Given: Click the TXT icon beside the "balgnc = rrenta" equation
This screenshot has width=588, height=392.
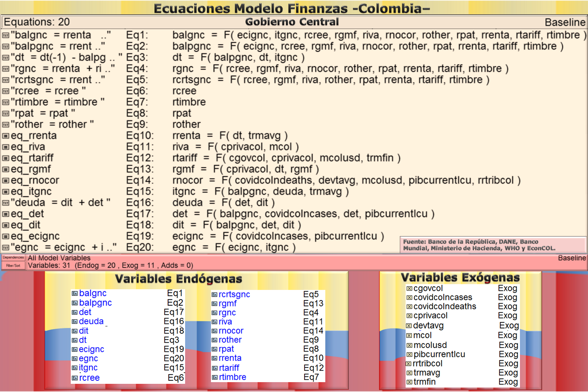Looking at the screenshot, I should (x=5, y=35).
